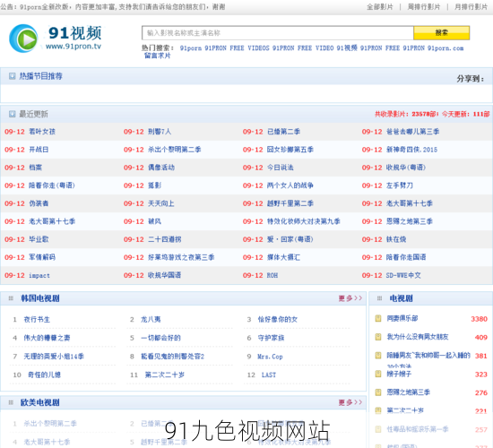Open 新神奇四侠.2015 entry
493x448 pixels.
411,150
